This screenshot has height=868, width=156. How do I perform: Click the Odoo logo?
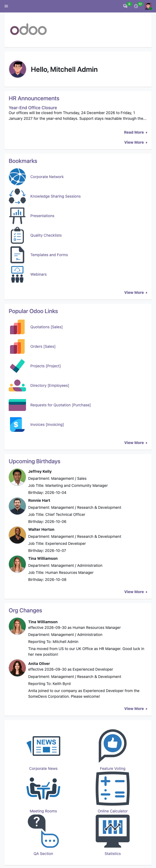coord(28,30)
